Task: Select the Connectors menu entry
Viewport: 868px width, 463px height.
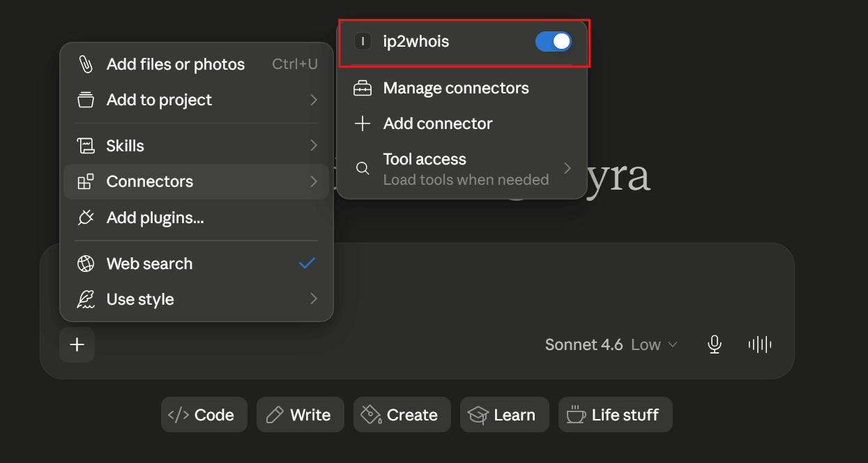Action: click(x=197, y=181)
